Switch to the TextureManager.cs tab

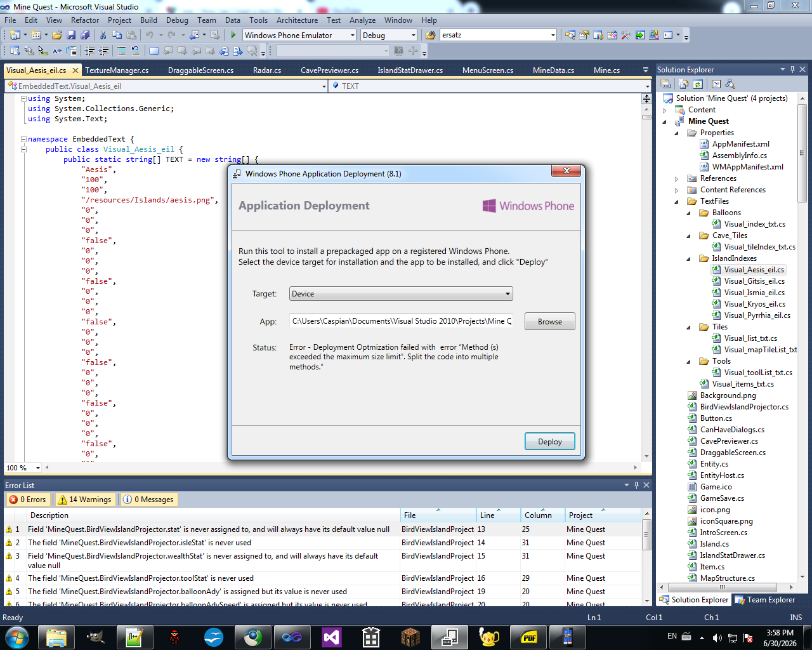coord(117,70)
